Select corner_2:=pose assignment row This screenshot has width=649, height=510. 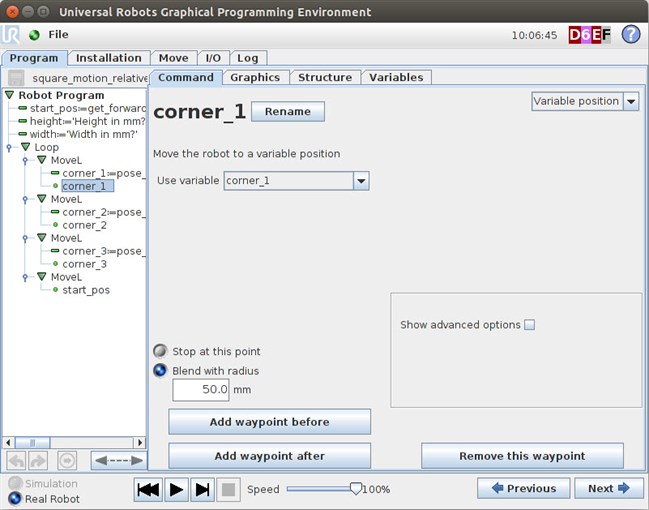98,212
